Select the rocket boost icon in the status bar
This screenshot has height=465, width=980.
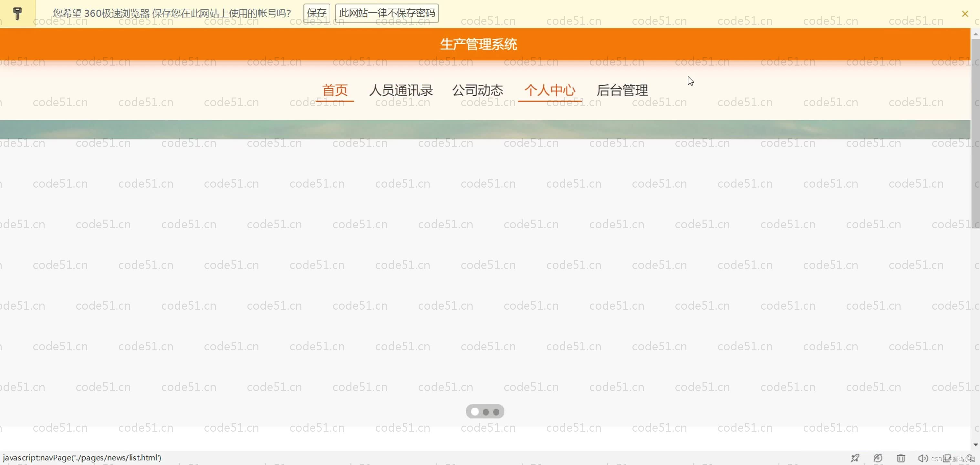pyautogui.click(x=855, y=458)
